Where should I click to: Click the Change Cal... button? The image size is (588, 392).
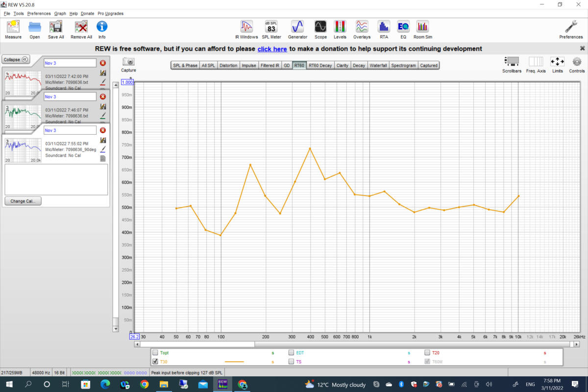coord(23,201)
